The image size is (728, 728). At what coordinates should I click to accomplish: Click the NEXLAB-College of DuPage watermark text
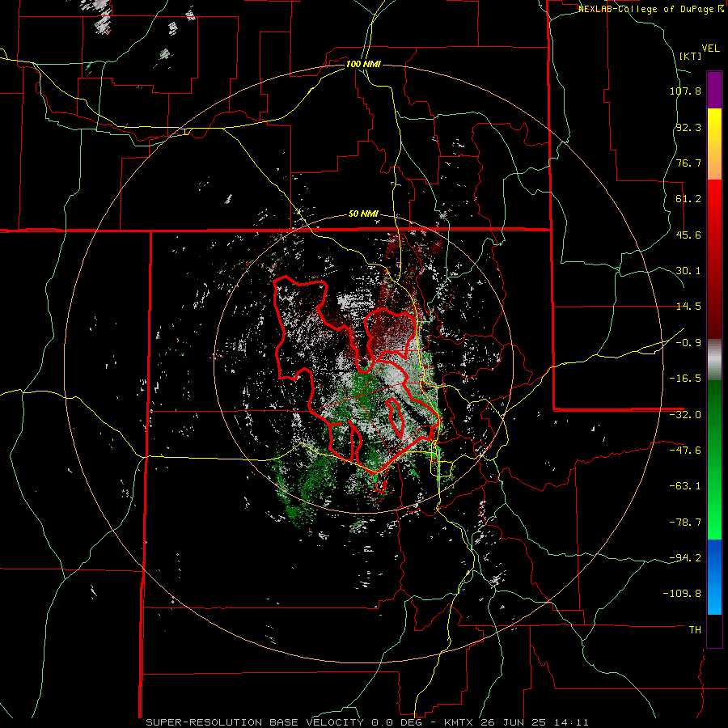[x=650, y=9]
